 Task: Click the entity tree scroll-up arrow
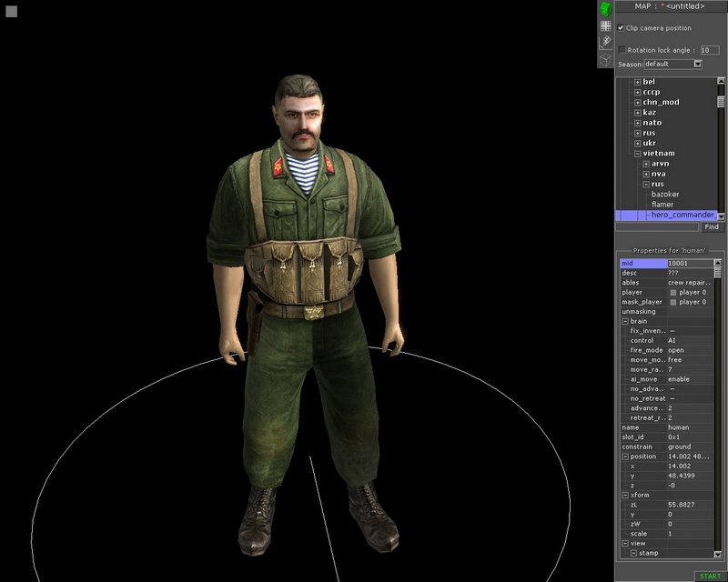721,81
